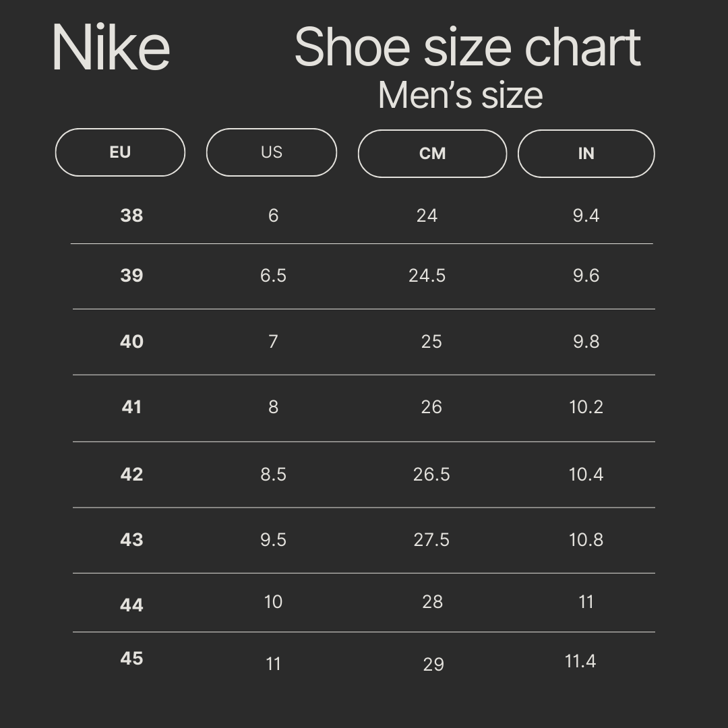The image size is (728, 728).
Task: Choose the 27.5 CM measurement
Action: (x=431, y=540)
